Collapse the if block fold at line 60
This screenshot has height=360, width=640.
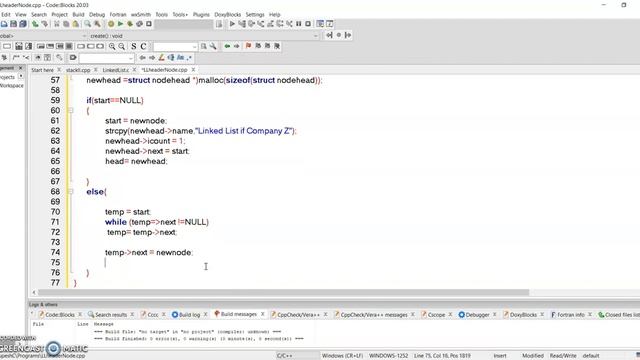pyautogui.click(x=71, y=110)
